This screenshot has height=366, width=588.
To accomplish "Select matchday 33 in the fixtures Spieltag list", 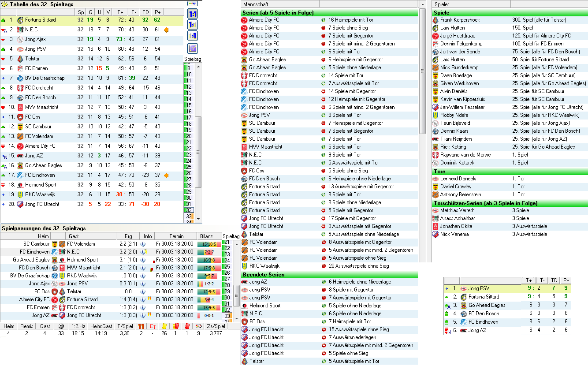I will tap(227, 316).
